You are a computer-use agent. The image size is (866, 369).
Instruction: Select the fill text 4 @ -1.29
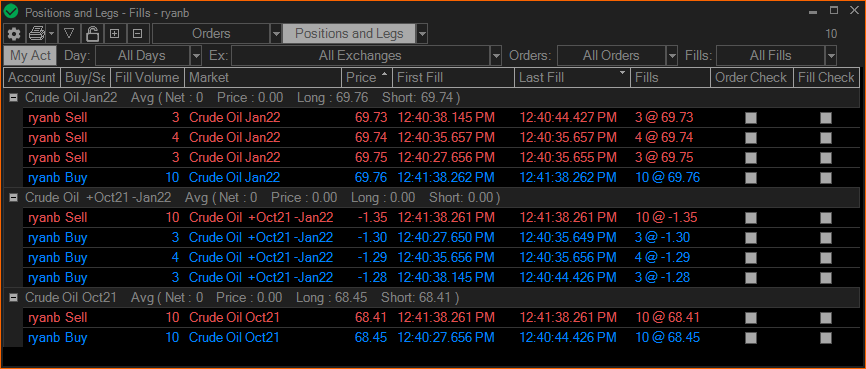click(663, 257)
